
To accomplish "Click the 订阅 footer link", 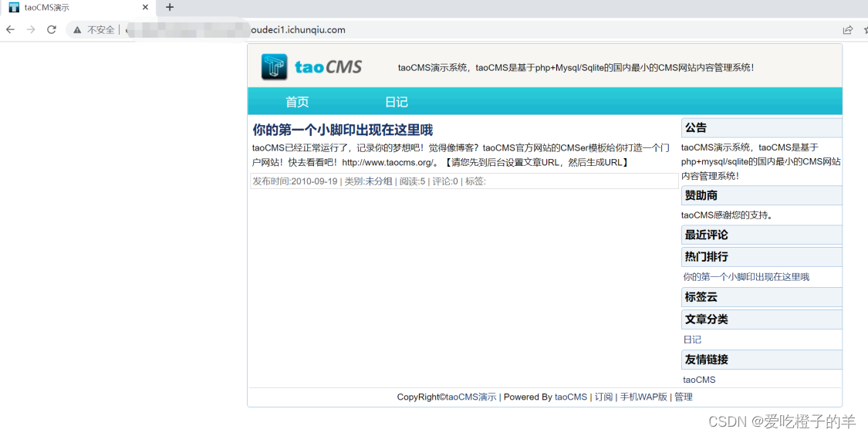I will pos(603,397).
